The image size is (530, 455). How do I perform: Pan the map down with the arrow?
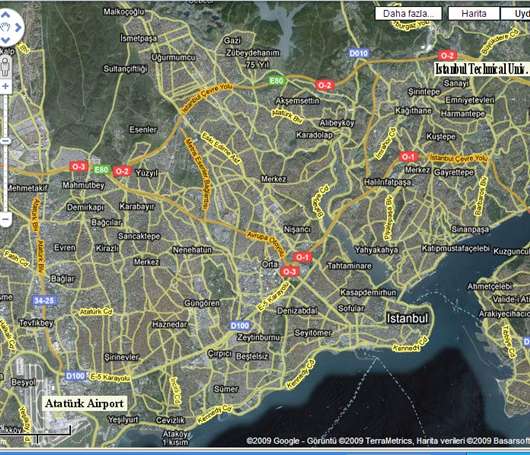[6, 40]
